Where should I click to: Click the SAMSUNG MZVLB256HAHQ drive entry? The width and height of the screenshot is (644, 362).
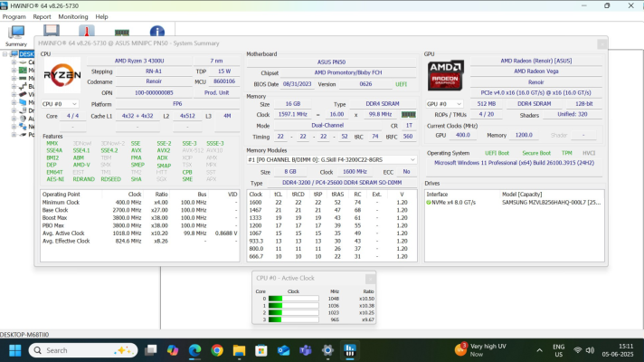pyautogui.click(x=551, y=203)
